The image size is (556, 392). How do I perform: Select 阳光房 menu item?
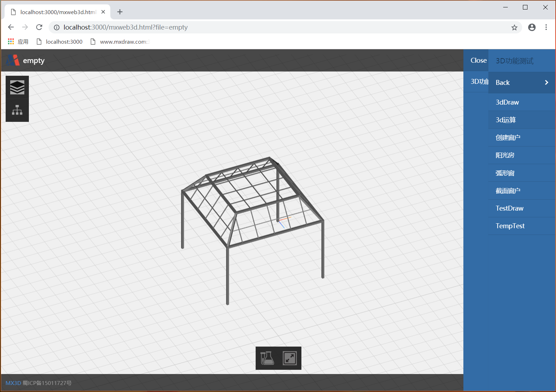522,155
